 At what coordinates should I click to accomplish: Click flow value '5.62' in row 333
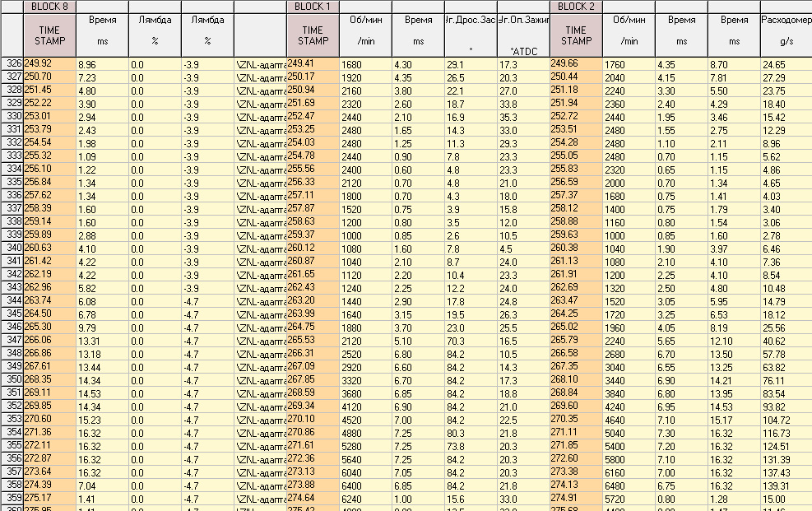[x=786, y=157]
